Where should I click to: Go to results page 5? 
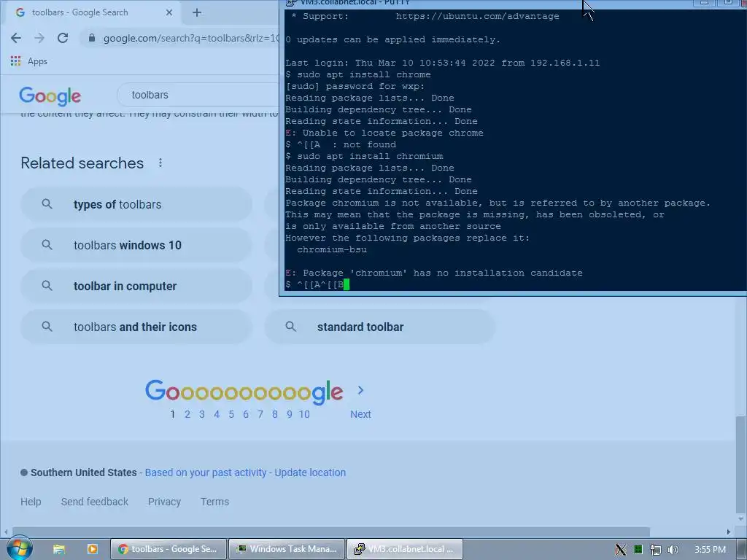pos(231,414)
